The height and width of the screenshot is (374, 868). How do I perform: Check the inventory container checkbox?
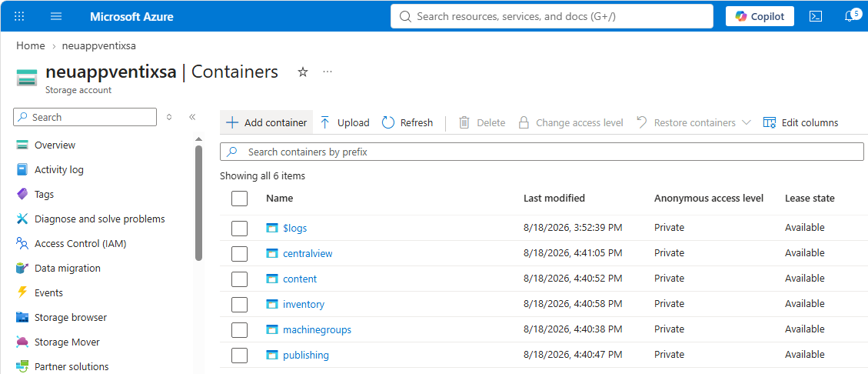click(x=239, y=304)
